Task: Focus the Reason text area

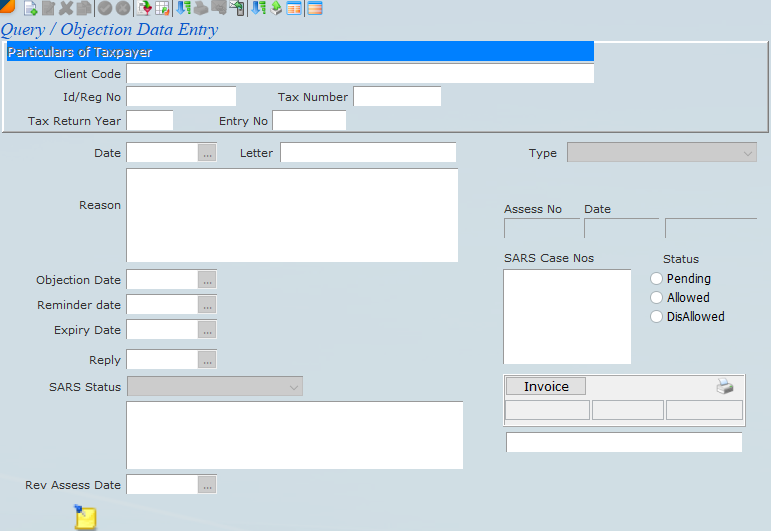Action: point(292,215)
